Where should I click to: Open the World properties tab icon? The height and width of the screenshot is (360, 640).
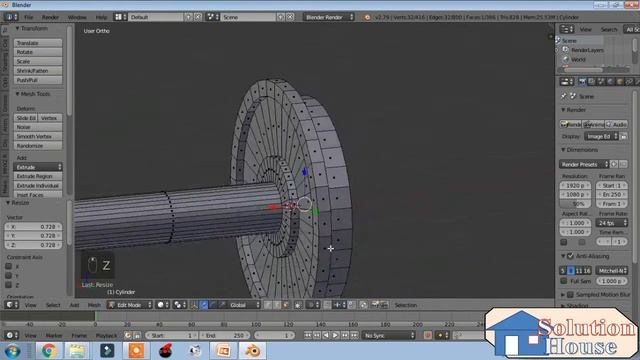tap(610, 82)
